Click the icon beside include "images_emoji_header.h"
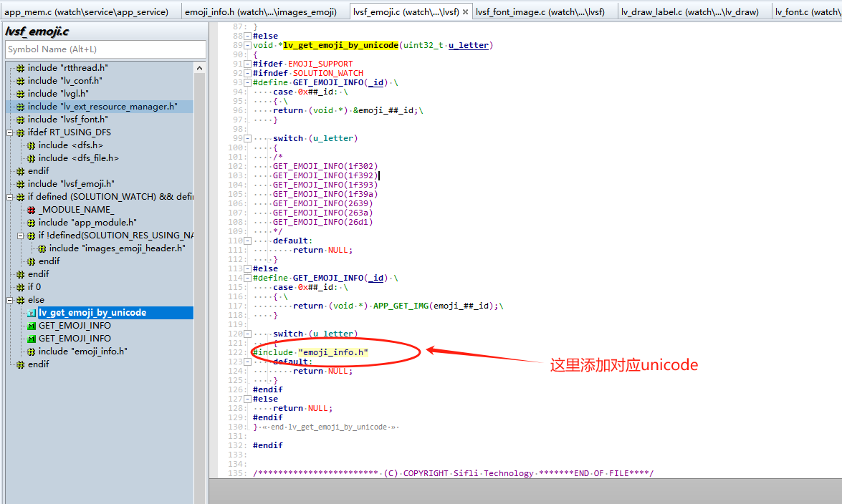842x504 pixels. point(42,248)
